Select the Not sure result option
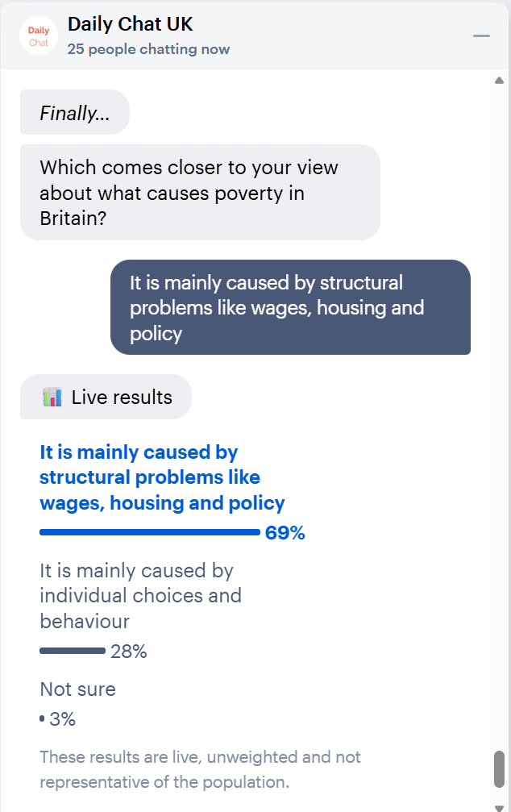Viewport: 511px width, 812px height. [77, 689]
